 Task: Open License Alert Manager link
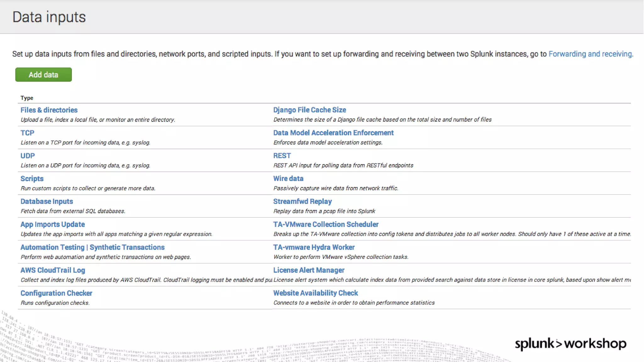point(308,270)
